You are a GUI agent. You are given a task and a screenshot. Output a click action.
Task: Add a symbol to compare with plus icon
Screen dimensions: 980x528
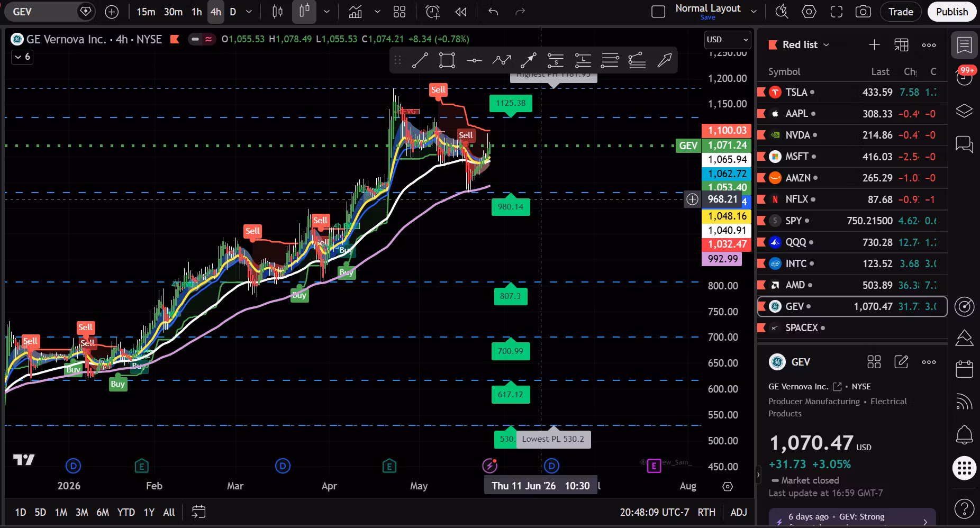tap(112, 12)
